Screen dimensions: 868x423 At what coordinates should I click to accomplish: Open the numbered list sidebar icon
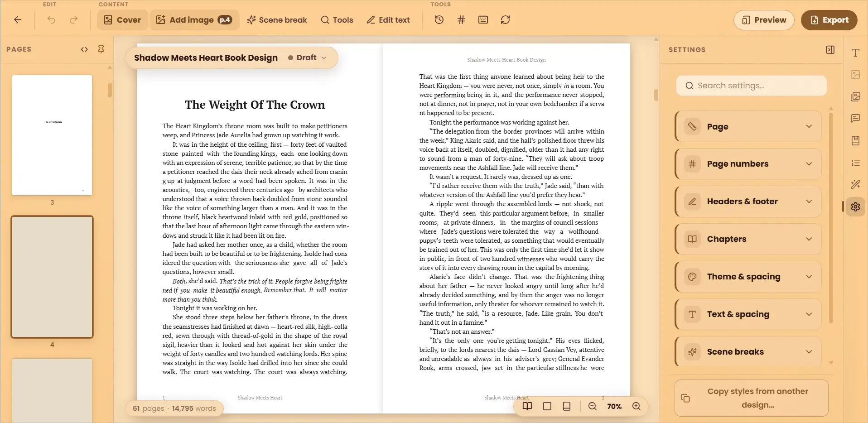[x=855, y=163]
